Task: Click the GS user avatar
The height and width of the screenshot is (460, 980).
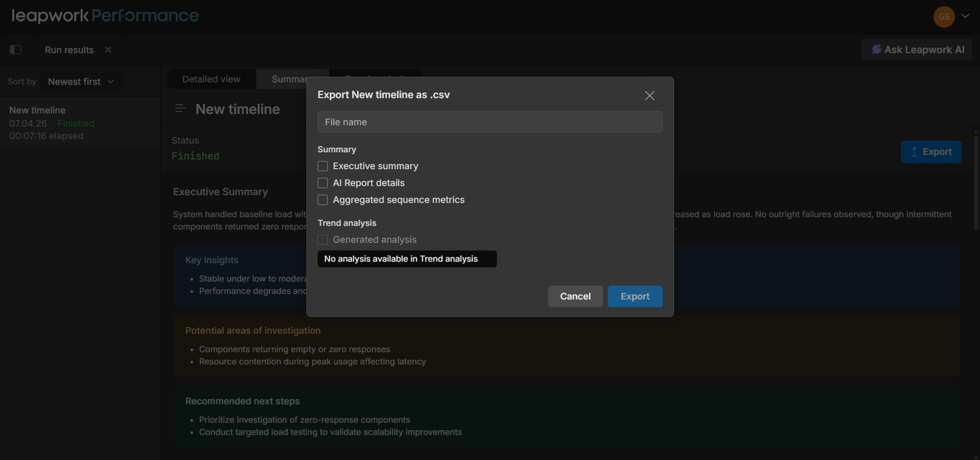Action: pyautogui.click(x=944, y=17)
